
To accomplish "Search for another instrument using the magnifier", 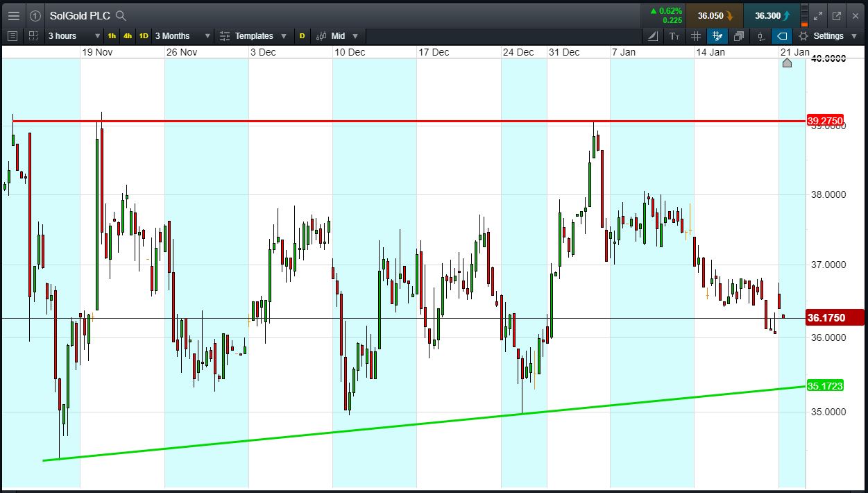I will (121, 15).
